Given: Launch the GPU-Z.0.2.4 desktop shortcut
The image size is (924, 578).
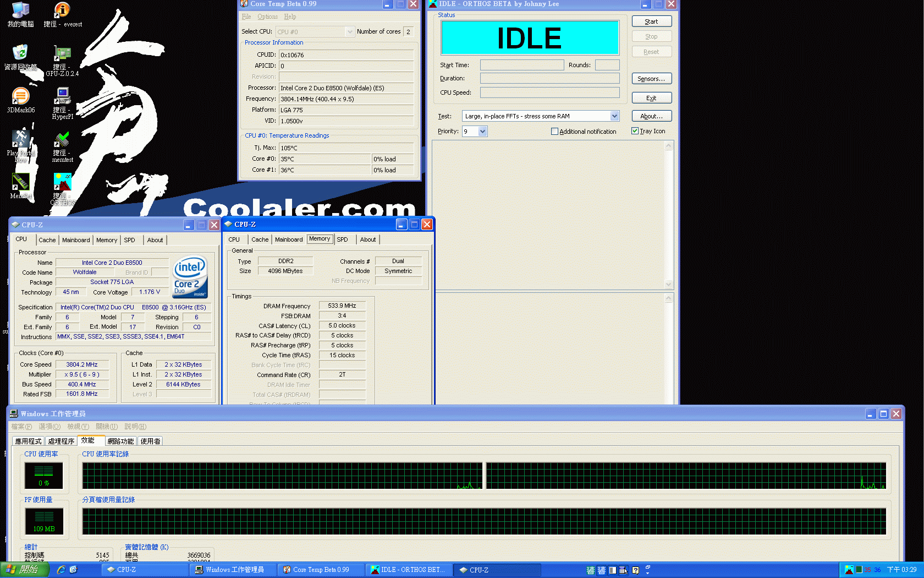Looking at the screenshot, I should click(62, 61).
